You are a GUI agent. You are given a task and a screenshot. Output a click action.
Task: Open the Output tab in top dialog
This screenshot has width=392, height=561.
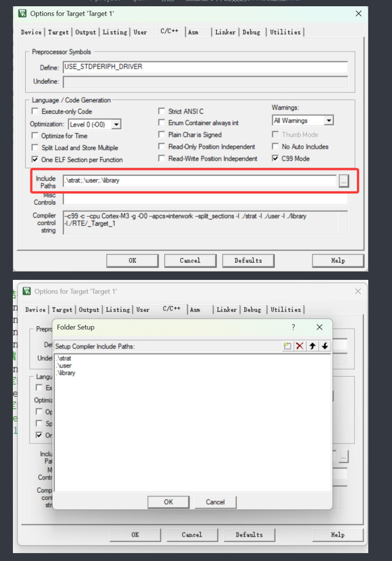pos(86,32)
